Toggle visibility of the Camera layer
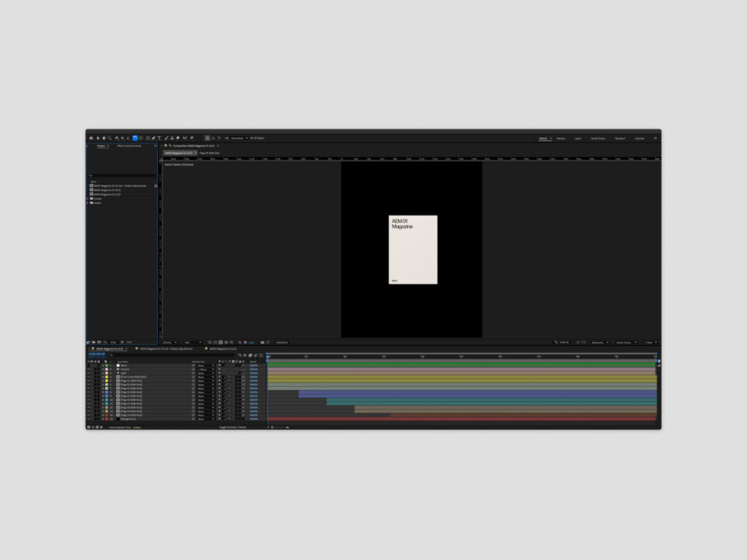Viewport: 747px width, 560px height. click(89, 369)
